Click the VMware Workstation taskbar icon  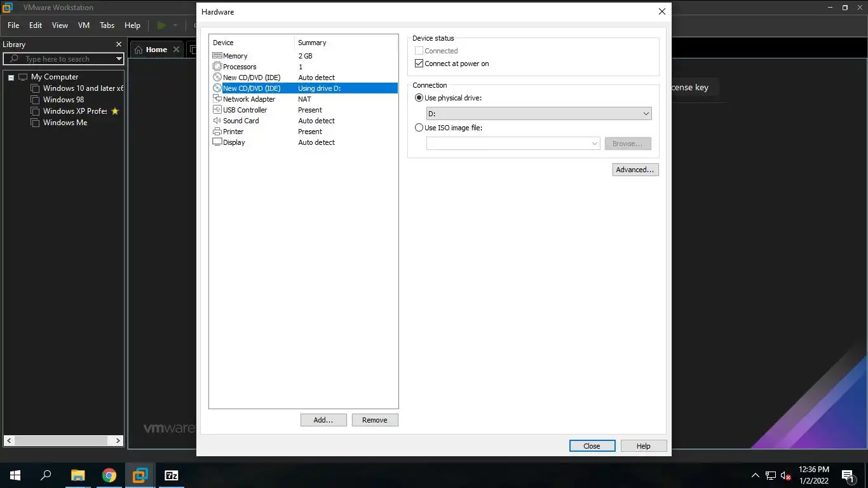click(140, 475)
